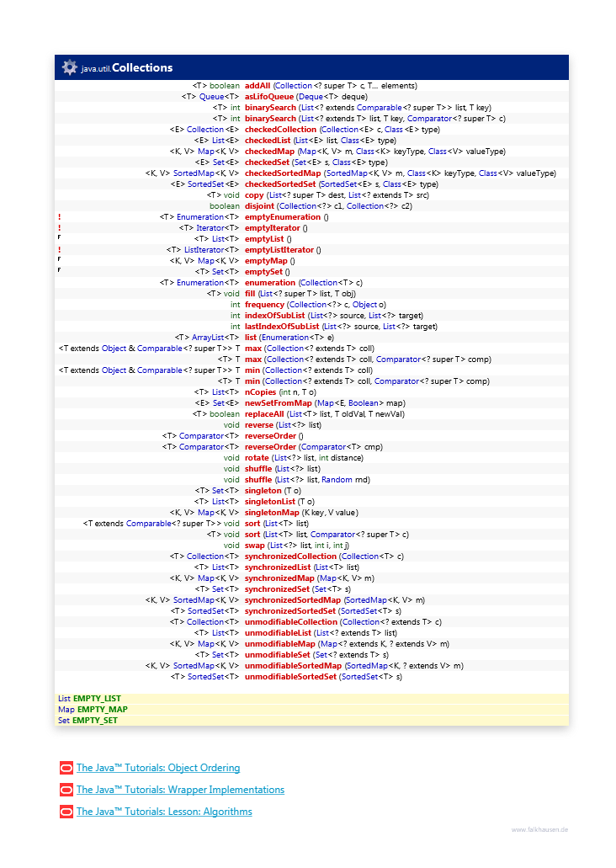Click the nCopies method name
The image size is (616, 868).
pos(260,392)
